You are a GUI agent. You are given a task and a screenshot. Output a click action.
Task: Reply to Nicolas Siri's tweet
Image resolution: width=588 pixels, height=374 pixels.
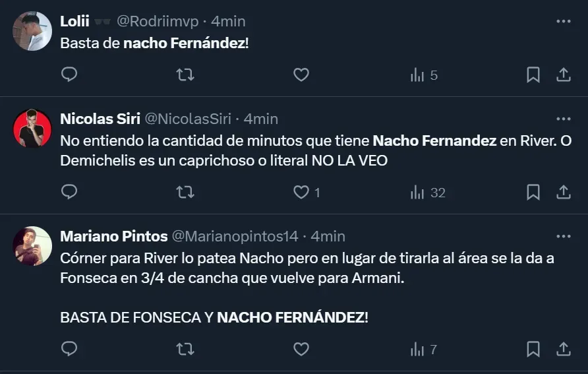click(x=69, y=193)
